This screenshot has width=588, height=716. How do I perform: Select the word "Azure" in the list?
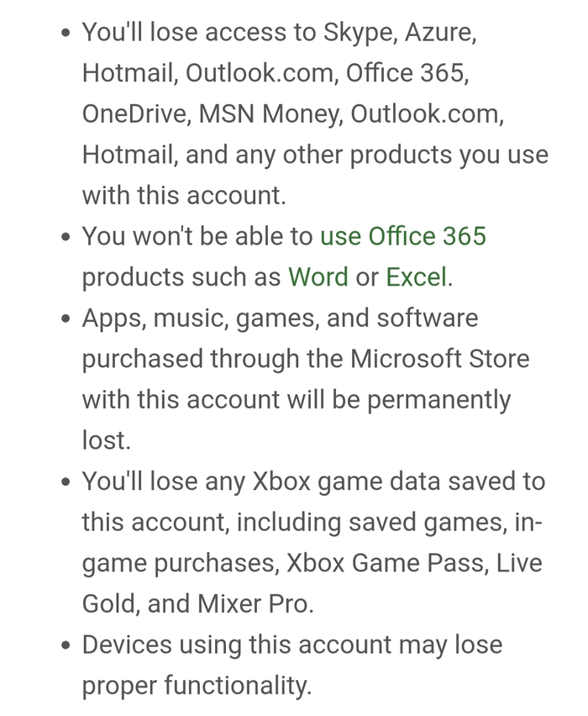440,33
